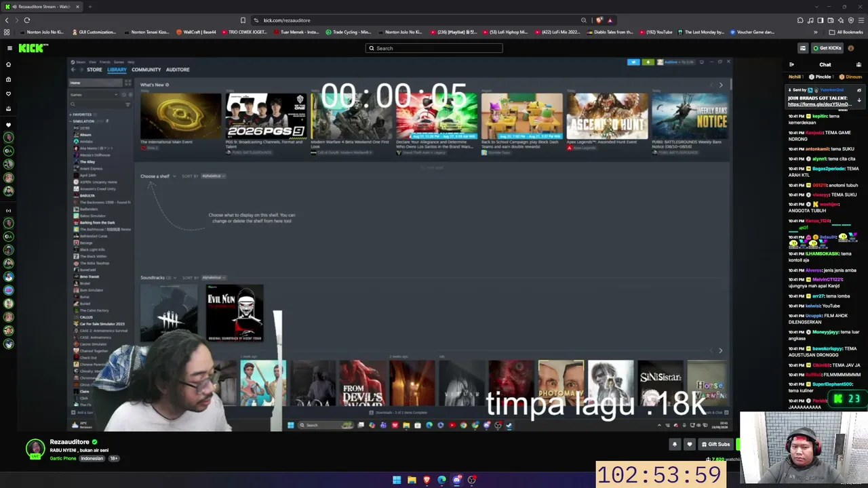Open the Evil Nun soundtrack thumbnail
The height and width of the screenshot is (488, 868).
click(x=235, y=313)
